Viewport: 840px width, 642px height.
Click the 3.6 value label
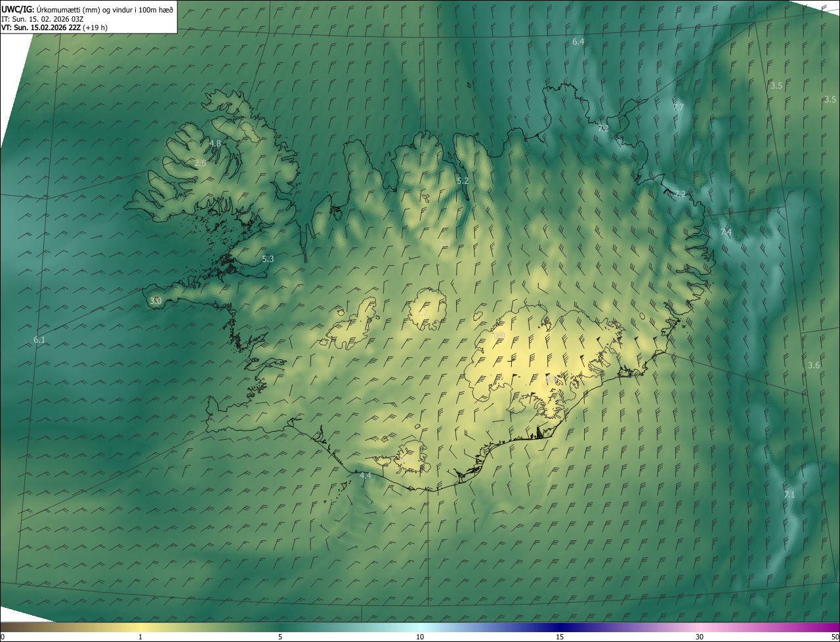point(814,365)
